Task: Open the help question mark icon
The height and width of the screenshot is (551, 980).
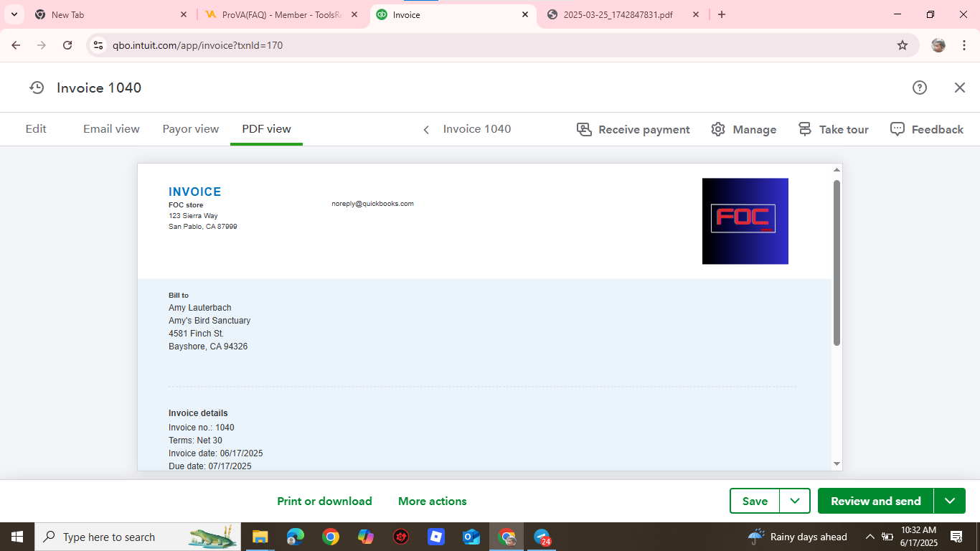Action: coord(920,88)
